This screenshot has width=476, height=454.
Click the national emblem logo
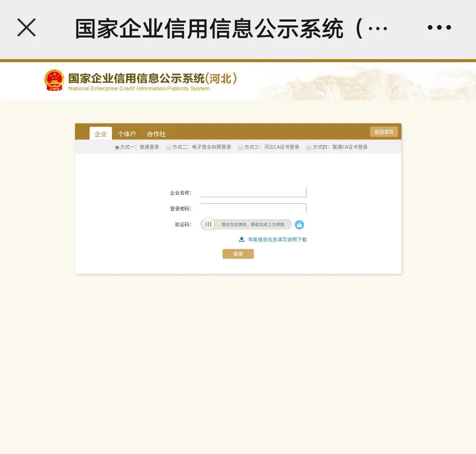[55, 80]
